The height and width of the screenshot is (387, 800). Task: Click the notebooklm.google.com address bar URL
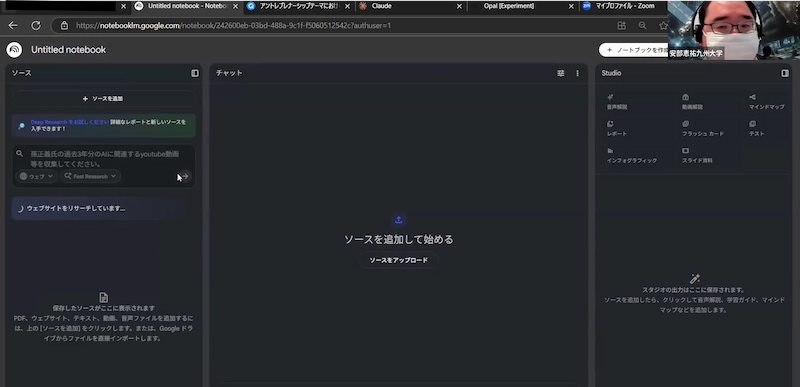pyautogui.click(x=234, y=25)
